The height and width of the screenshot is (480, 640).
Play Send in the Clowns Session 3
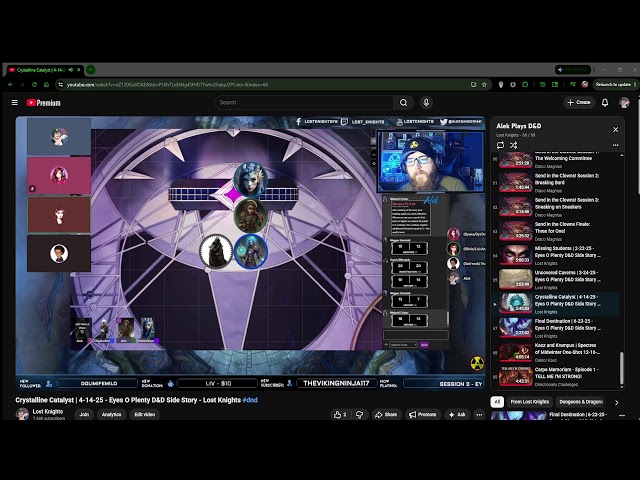pos(556,207)
